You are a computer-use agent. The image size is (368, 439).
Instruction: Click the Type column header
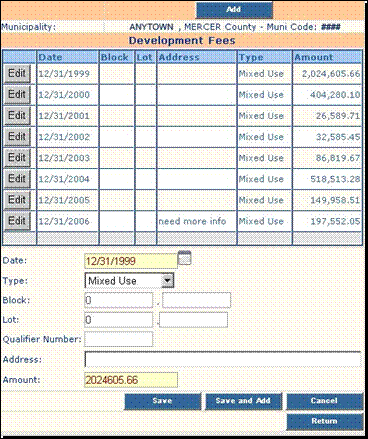(x=265, y=57)
